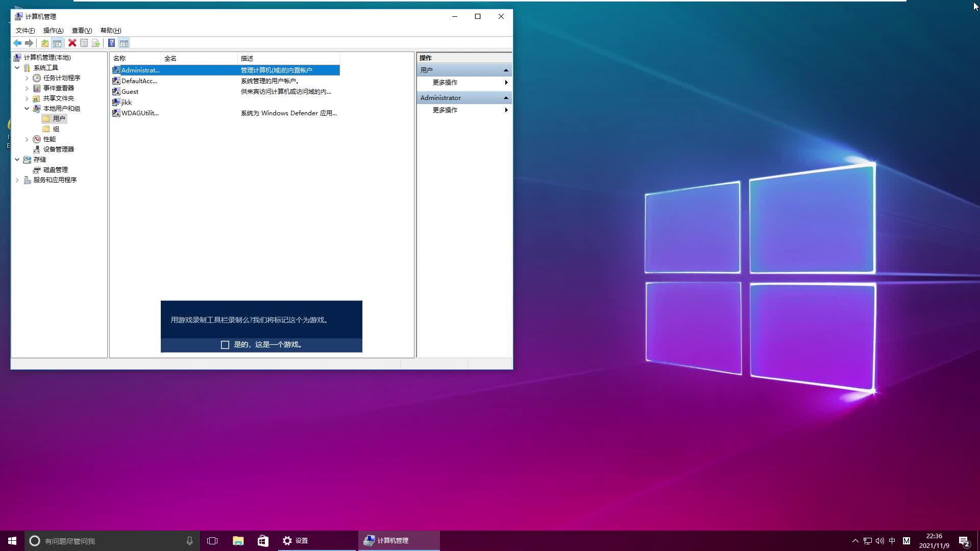
Task: Toggle the console tree visibility toolbar icon
Action: 57,43
